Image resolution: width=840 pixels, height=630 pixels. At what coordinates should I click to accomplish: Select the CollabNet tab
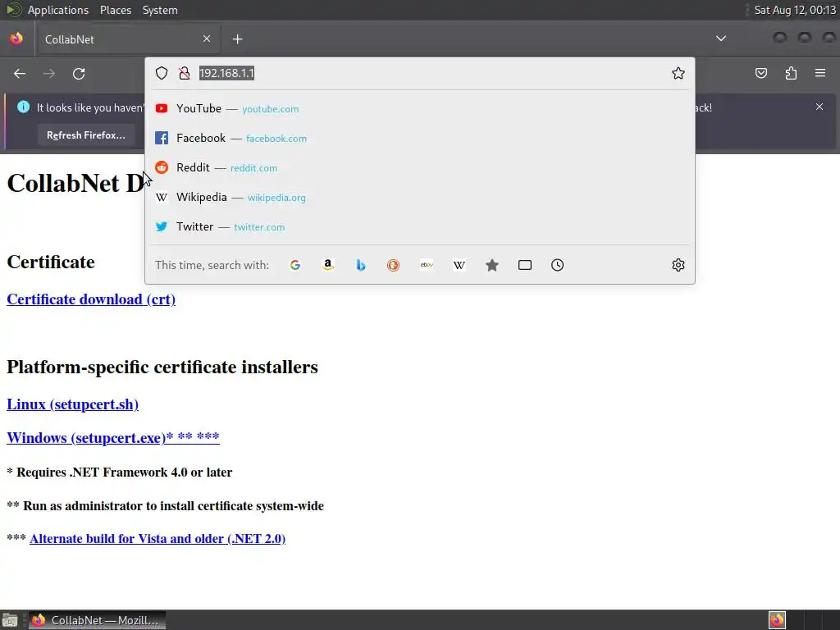point(127,39)
